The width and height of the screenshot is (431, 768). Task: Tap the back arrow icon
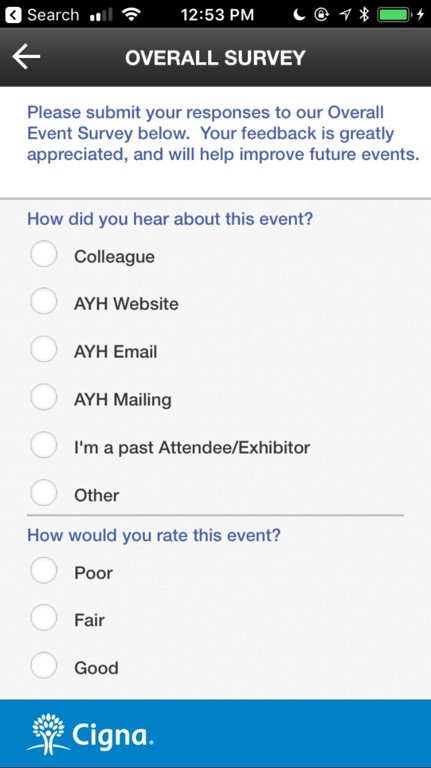(x=26, y=57)
